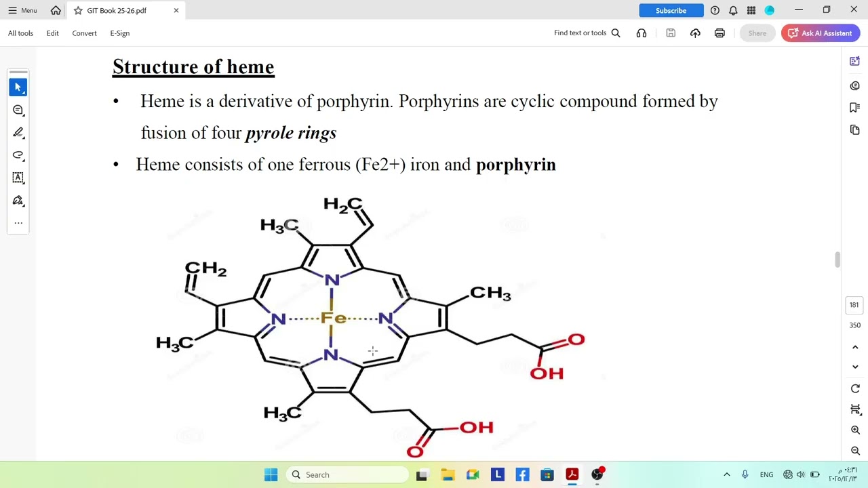Open the Windows Start button
868x488 pixels.
pyautogui.click(x=271, y=475)
